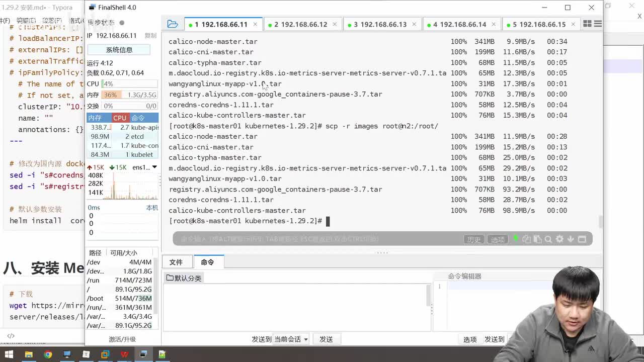Open the tab grid layout icon
This screenshot has width=644, height=362.
(x=587, y=24)
